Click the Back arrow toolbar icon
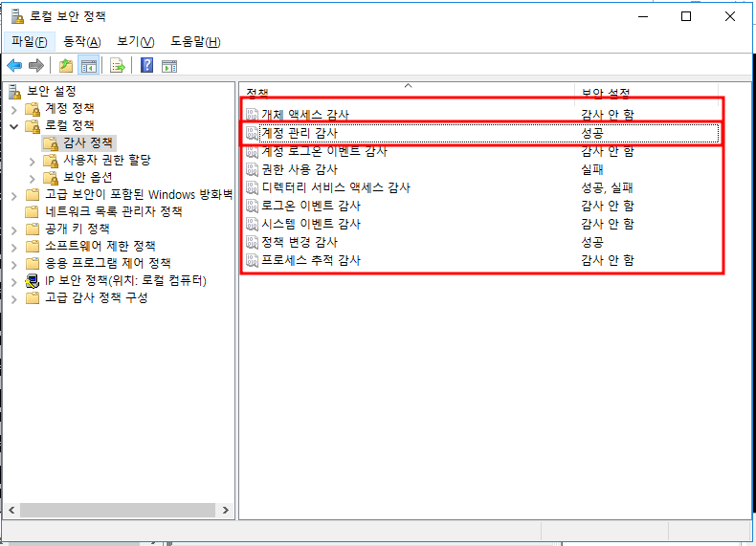This screenshot has width=756, height=546. point(14,65)
